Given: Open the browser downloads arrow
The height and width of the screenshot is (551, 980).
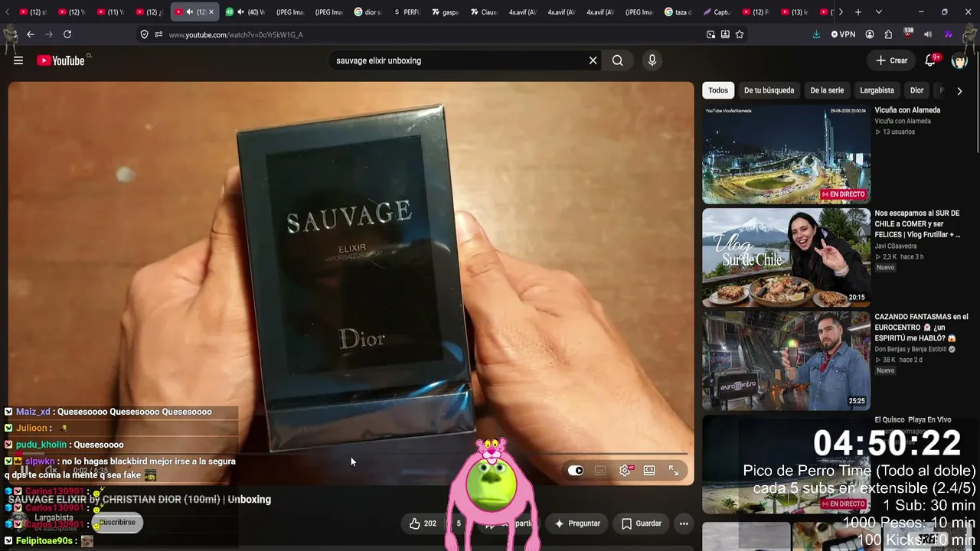Looking at the screenshot, I should (816, 34).
